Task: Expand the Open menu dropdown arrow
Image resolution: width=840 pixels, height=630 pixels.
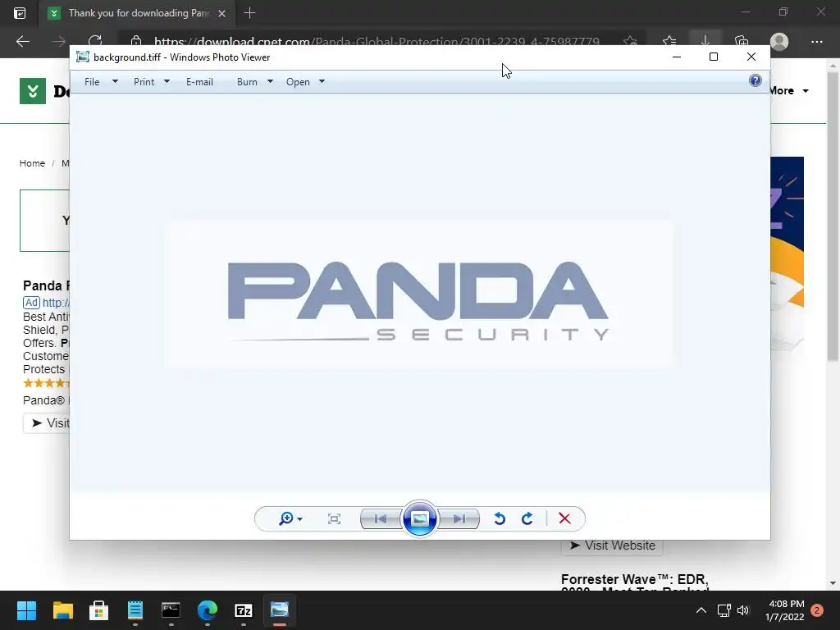Action: (x=322, y=82)
